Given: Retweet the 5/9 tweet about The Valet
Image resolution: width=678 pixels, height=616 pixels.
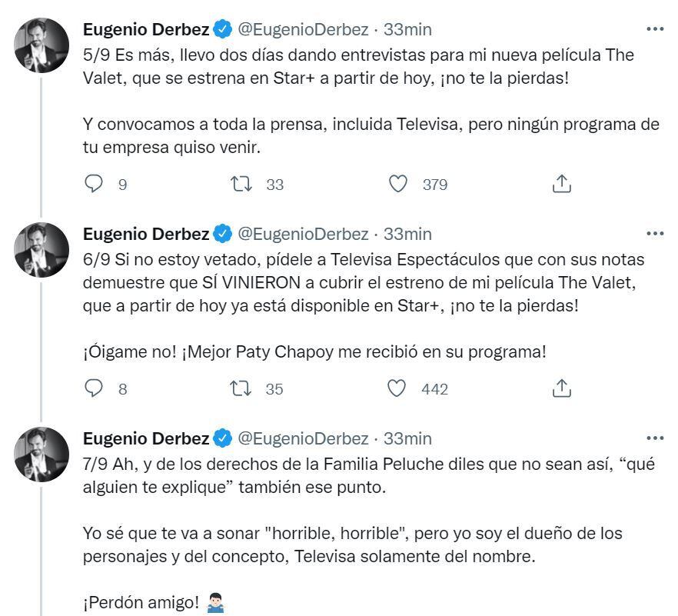Looking at the screenshot, I should (241, 184).
